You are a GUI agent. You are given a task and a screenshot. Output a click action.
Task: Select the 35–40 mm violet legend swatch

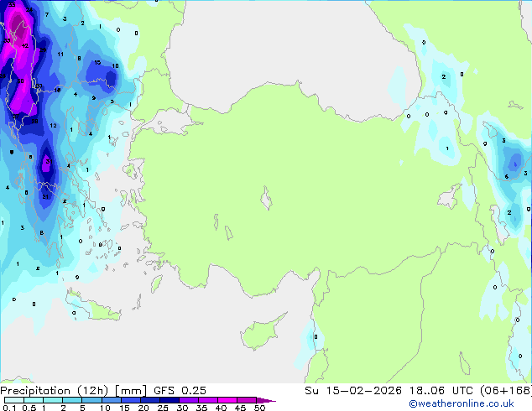pyautogui.click(x=207, y=400)
